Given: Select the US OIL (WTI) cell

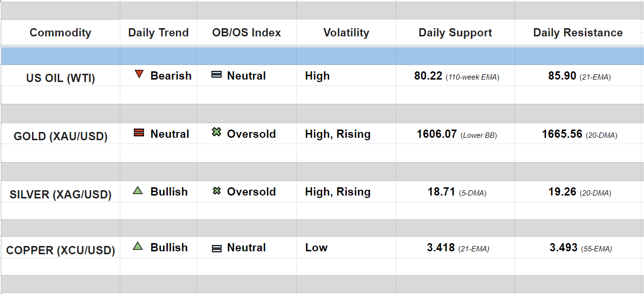Looking at the screenshot, I should (x=60, y=78).
